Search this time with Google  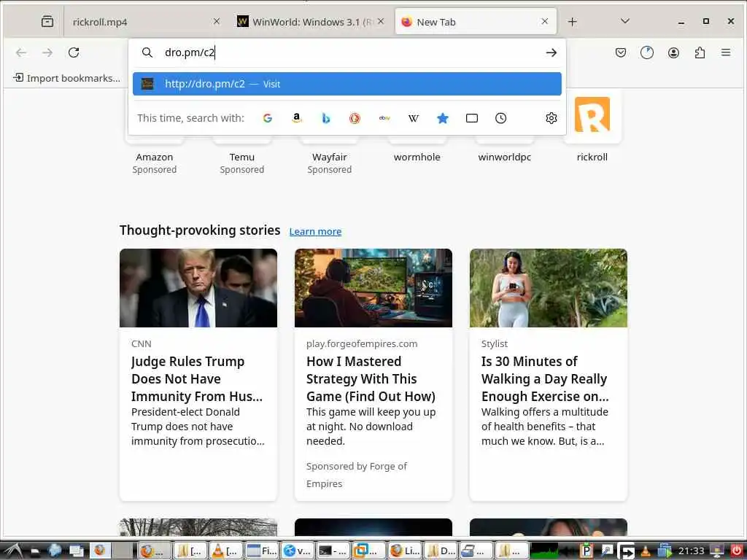coord(268,118)
